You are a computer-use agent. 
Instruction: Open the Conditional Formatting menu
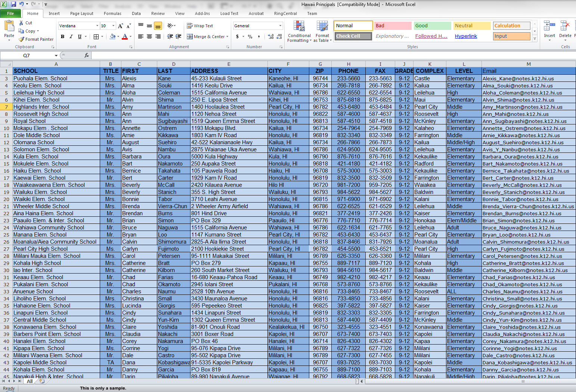click(x=299, y=31)
